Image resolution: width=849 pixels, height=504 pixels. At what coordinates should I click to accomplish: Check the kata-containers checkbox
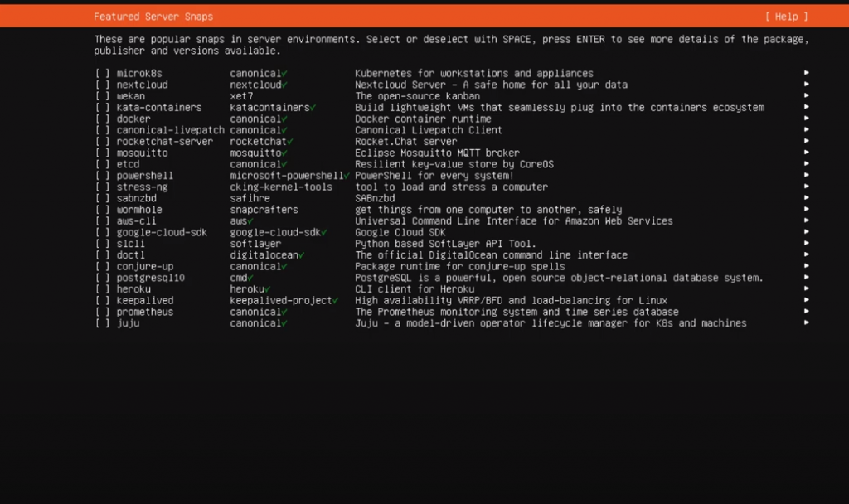(x=102, y=107)
